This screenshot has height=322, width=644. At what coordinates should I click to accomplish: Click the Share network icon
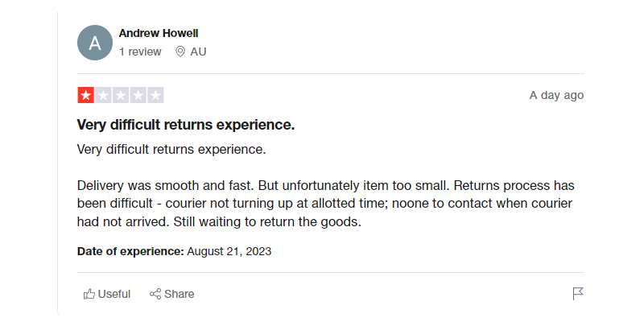tap(156, 294)
